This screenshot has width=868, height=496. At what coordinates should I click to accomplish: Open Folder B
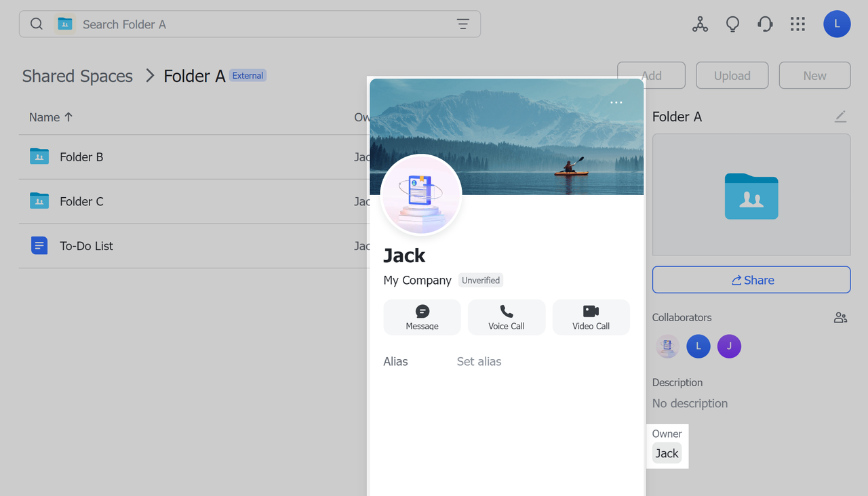[81, 157]
